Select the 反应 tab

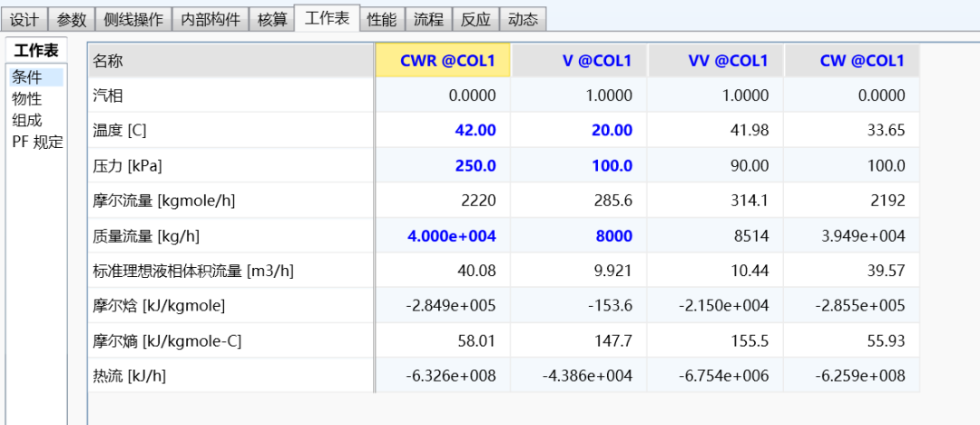coord(475,19)
